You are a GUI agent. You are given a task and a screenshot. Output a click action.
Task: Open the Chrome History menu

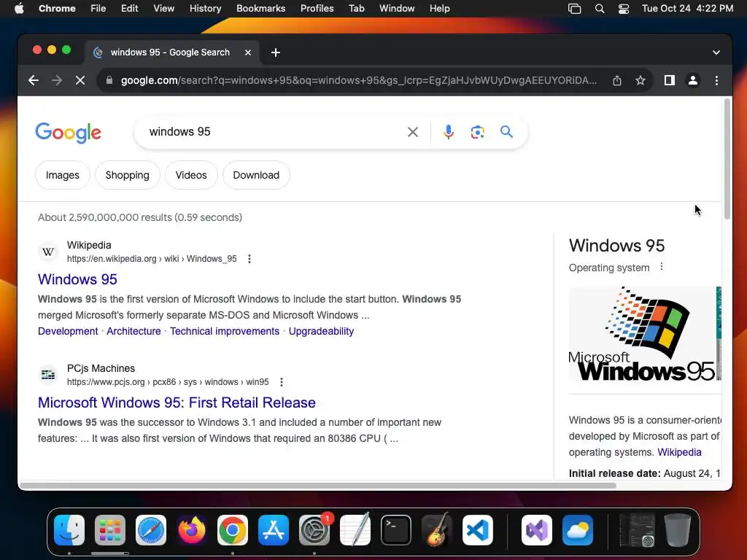pos(205,9)
